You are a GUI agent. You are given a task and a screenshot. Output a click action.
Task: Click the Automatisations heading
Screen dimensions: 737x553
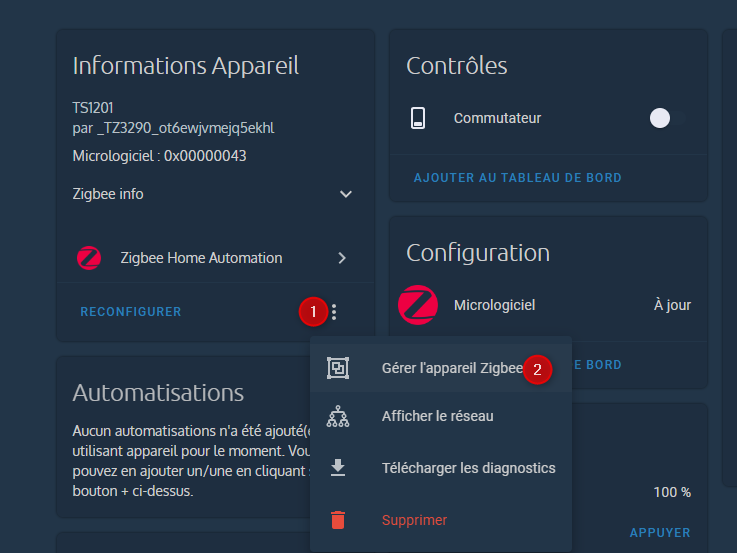tap(158, 393)
